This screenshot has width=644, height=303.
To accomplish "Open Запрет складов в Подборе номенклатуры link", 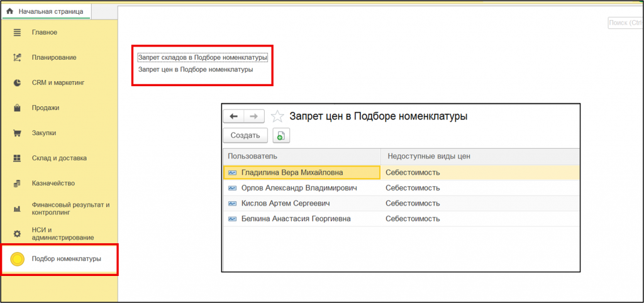I will 203,57.
